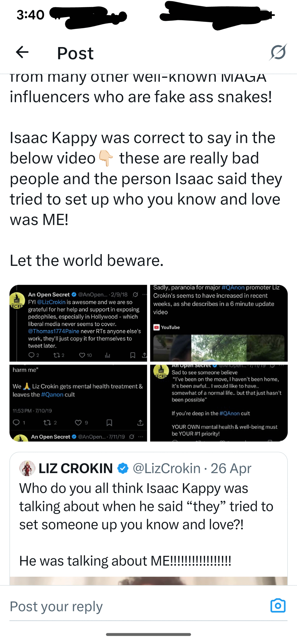Open the 'Sadly, paranoia' screenshot image
The width and height of the screenshot is (297, 644).
tap(219, 323)
